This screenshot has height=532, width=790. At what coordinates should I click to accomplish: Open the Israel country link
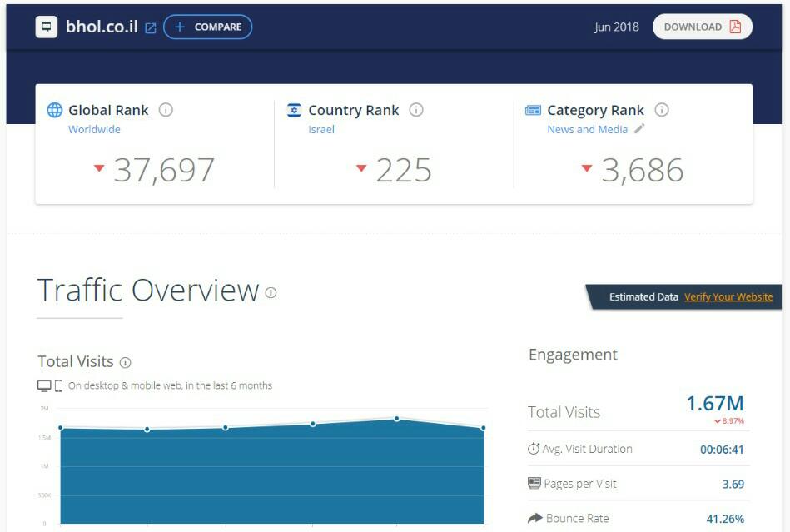pos(321,129)
